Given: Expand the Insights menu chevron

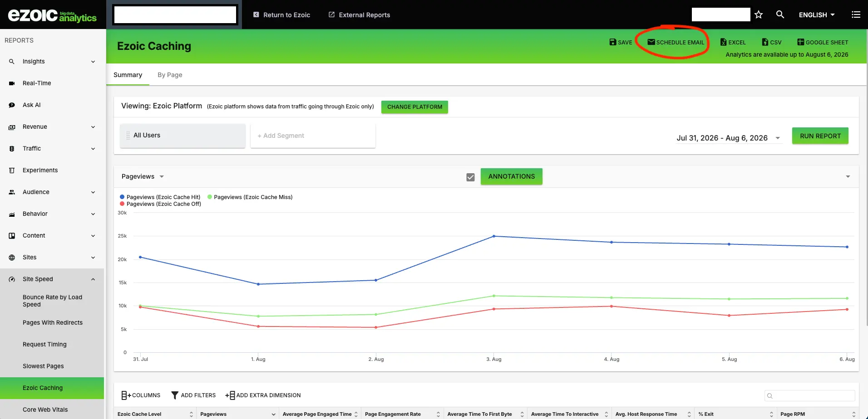Looking at the screenshot, I should tap(93, 62).
